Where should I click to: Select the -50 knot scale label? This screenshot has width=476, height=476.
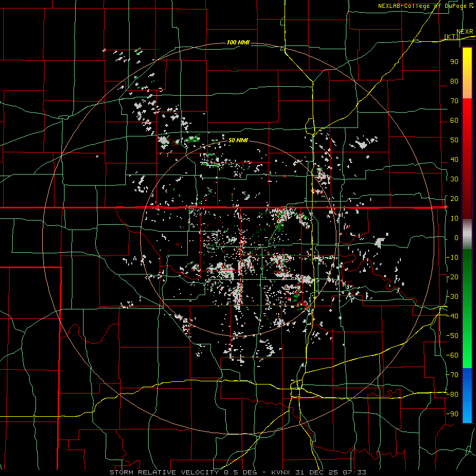coord(452,336)
